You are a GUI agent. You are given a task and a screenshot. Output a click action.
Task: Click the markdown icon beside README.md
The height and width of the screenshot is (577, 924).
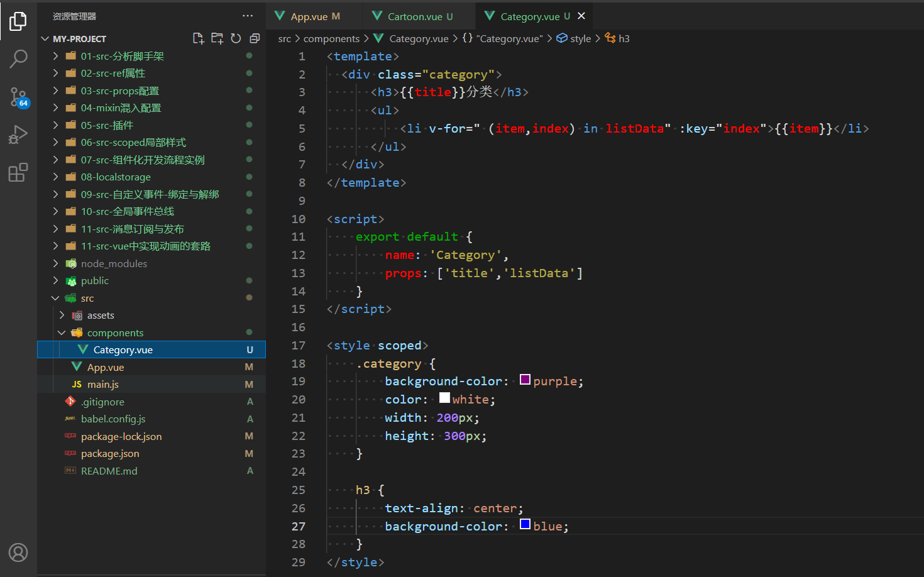(x=70, y=471)
